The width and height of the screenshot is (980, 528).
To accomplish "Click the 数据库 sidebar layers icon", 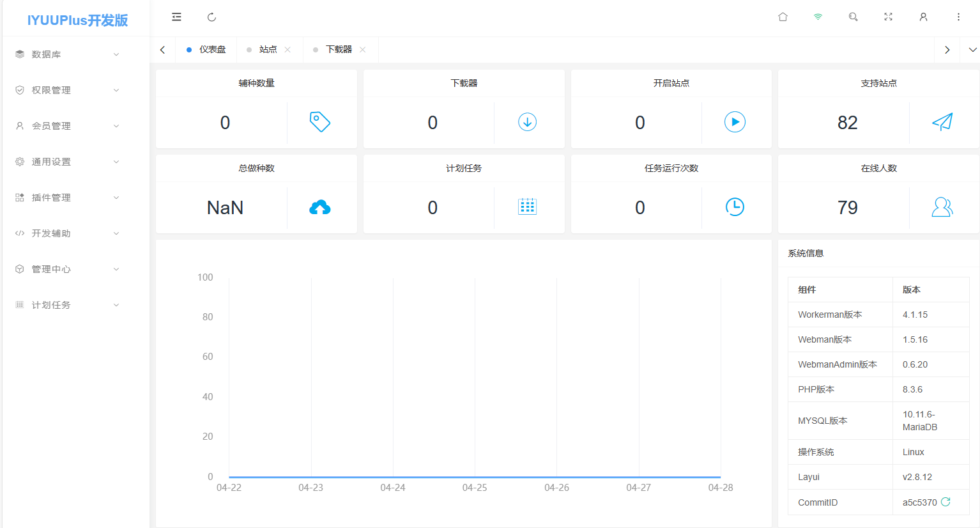I will click(x=20, y=54).
